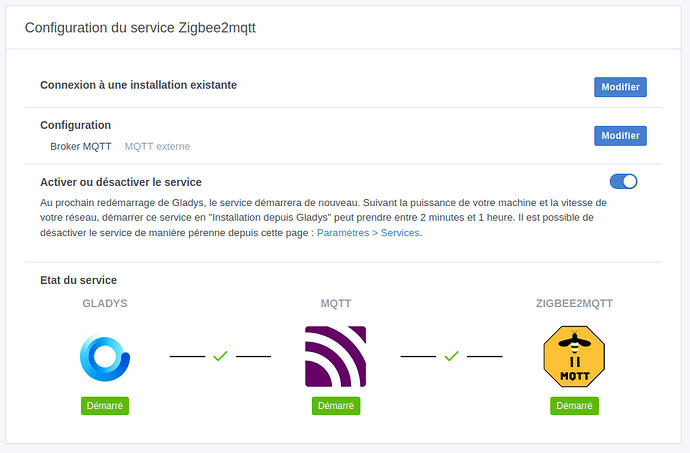
Task: Click Modifier next to Configuration section
Action: pyautogui.click(x=620, y=136)
